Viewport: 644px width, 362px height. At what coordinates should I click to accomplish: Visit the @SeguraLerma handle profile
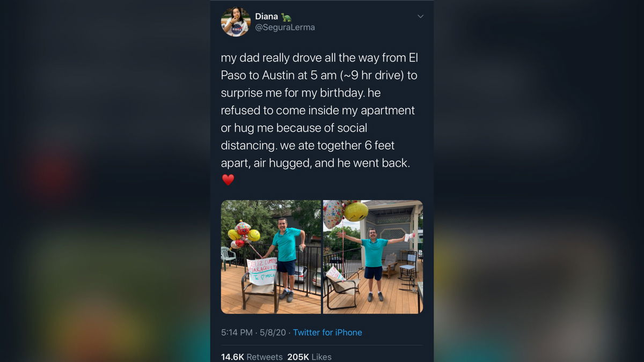[x=285, y=27]
